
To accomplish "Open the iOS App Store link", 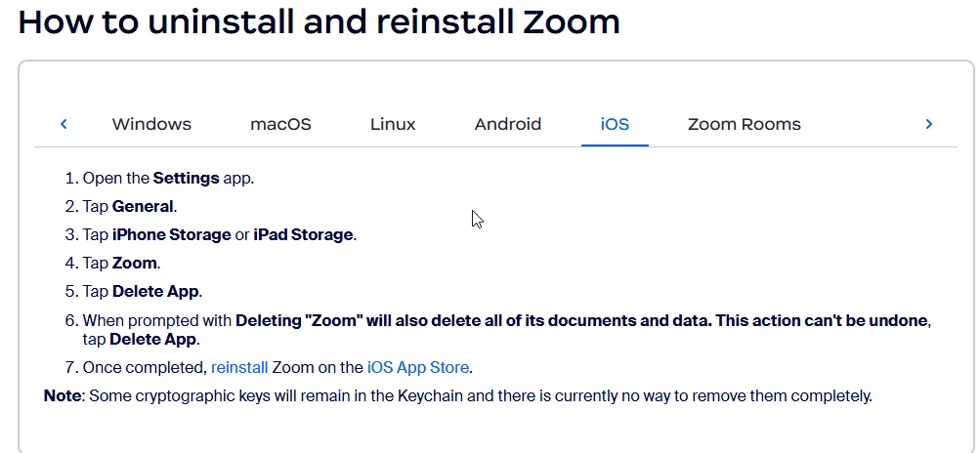I will 417,367.
